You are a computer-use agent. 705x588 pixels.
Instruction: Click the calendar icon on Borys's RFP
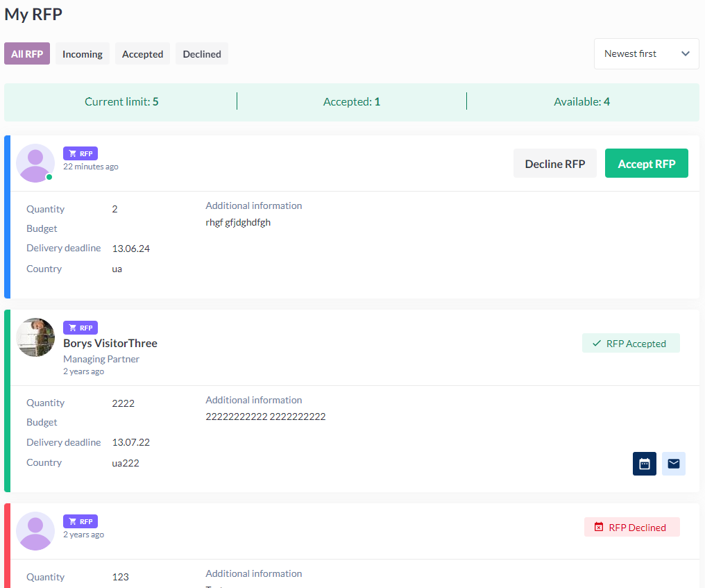coord(644,464)
